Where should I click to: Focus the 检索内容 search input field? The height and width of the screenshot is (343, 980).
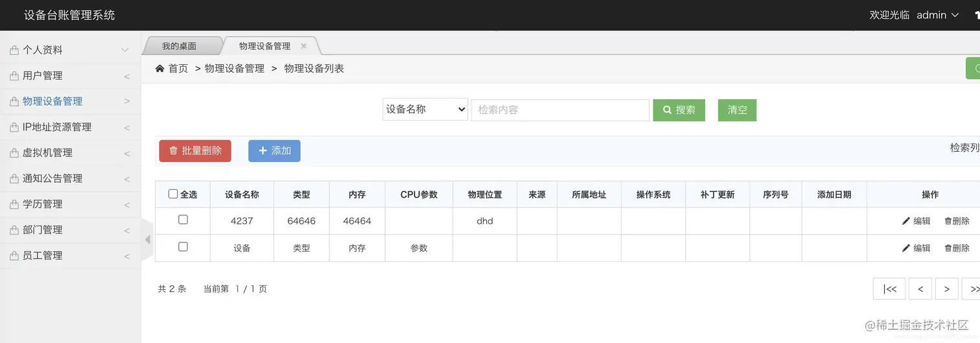coord(560,110)
